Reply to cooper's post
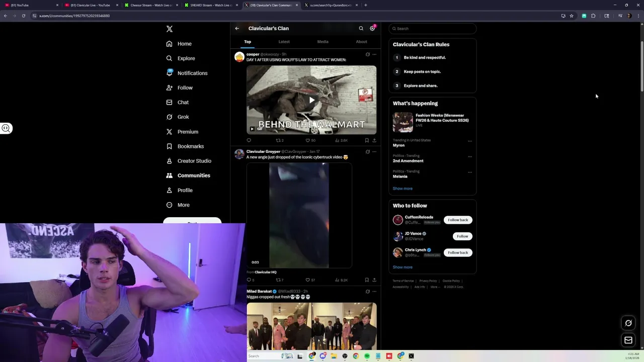Viewport: 644px width, 362px height. (249, 141)
